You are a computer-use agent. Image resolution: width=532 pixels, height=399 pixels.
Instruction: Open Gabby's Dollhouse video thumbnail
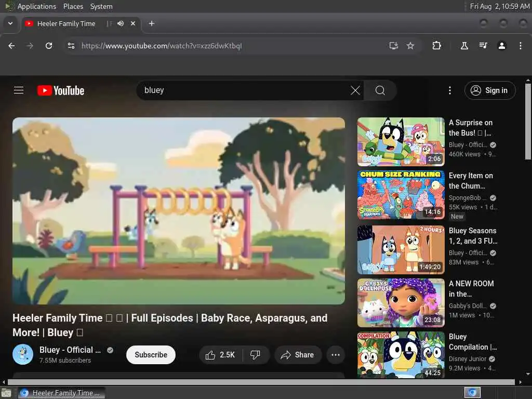401,303
